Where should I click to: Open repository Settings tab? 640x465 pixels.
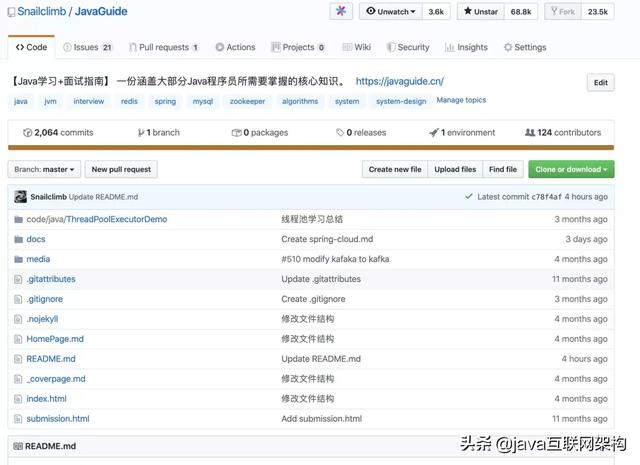(525, 47)
